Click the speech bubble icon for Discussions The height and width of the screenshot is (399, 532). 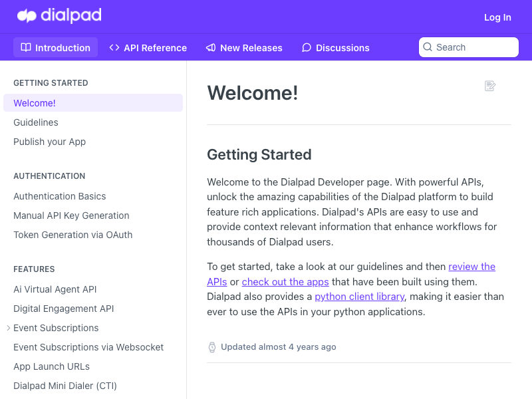[307, 47]
